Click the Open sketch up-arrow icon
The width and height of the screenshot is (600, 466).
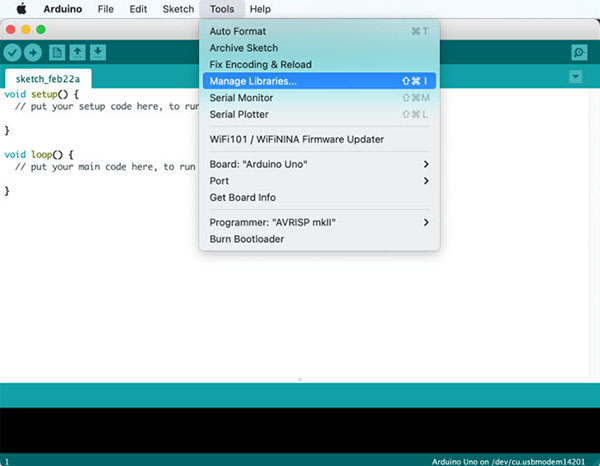tap(78, 52)
